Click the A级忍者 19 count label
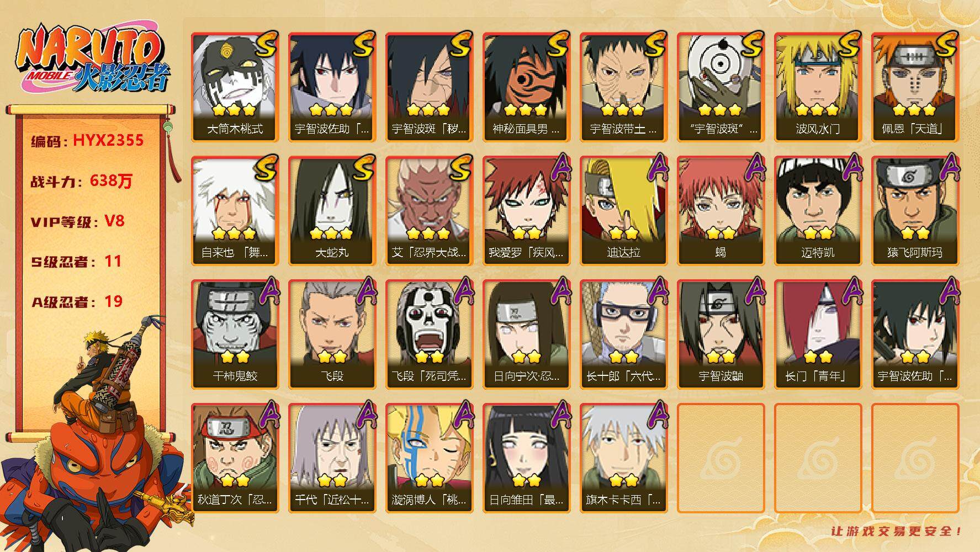This screenshot has width=980, height=552. (x=77, y=302)
